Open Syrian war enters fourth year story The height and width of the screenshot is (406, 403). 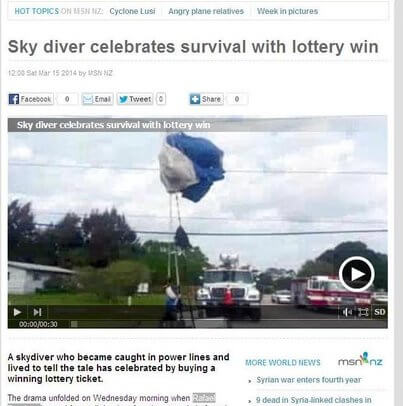click(308, 380)
